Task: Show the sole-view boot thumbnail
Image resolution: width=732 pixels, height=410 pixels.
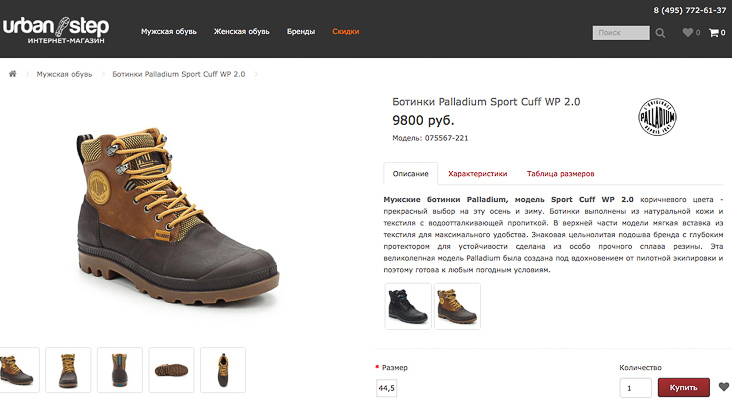Action: tap(171, 370)
